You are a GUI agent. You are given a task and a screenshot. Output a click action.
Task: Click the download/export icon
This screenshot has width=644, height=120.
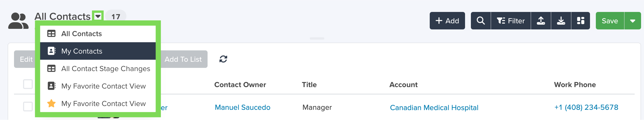(x=561, y=21)
